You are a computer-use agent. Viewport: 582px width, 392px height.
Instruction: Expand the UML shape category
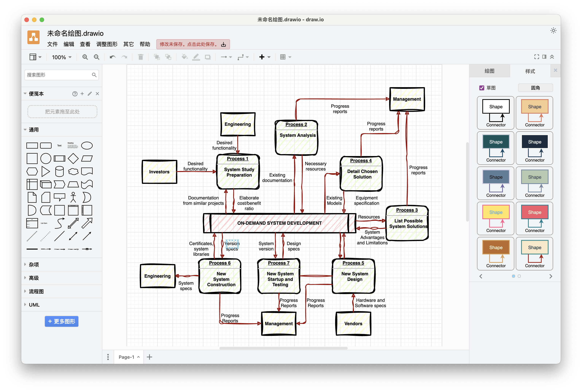click(34, 305)
